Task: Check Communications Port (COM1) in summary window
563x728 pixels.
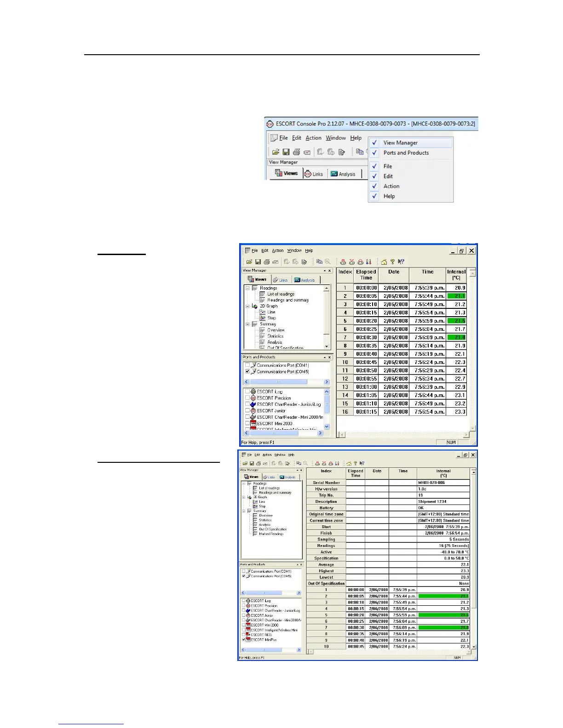Action: tap(244, 571)
